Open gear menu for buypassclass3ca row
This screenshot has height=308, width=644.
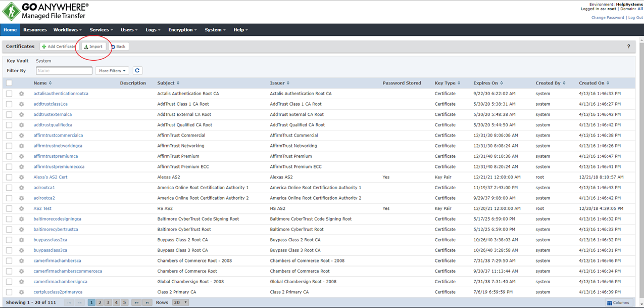21,250
